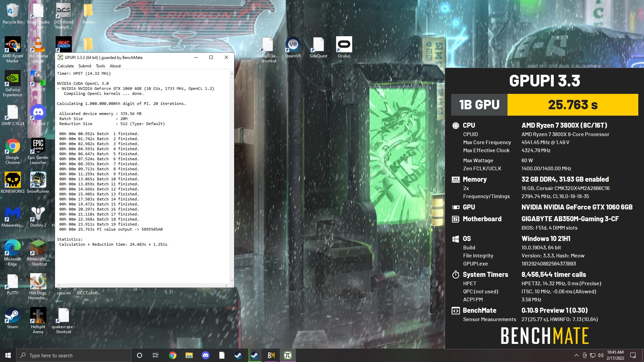Launch Minecraft Launcher shortcut
The image size is (644, 362).
click(38, 252)
